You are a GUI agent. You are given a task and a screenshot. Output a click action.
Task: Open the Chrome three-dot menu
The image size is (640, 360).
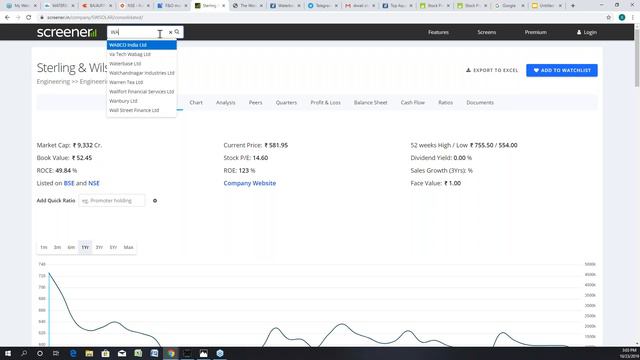[633, 18]
